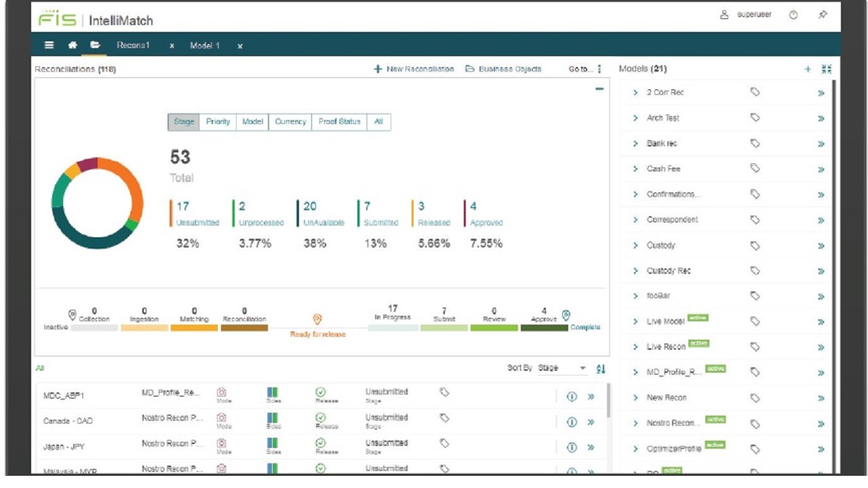Click the UnAvailable stage count of 20
The width and height of the screenshot is (868, 488).
tap(310, 206)
